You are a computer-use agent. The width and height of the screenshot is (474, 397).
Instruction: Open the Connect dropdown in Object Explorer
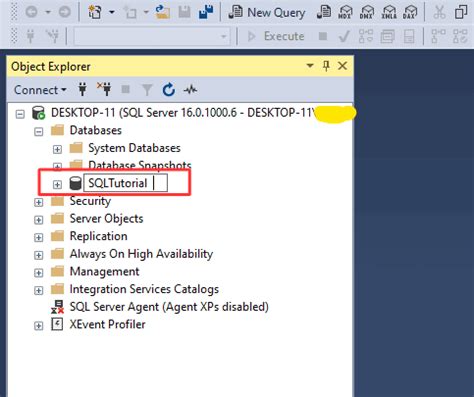tap(40, 90)
